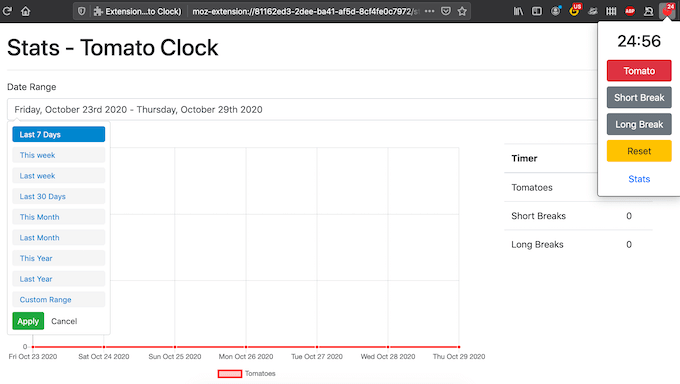
Task: Start a Short Break timer
Action: click(639, 97)
